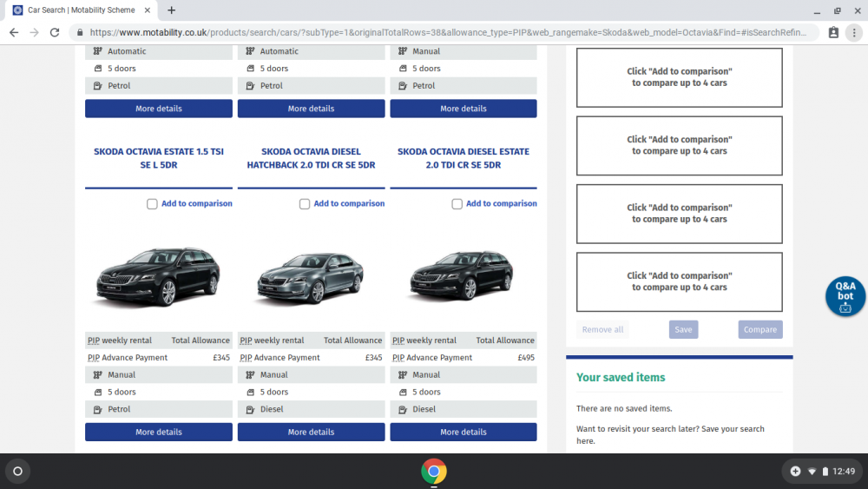
Task: Click the padlock site security icon
Action: click(80, 33)
